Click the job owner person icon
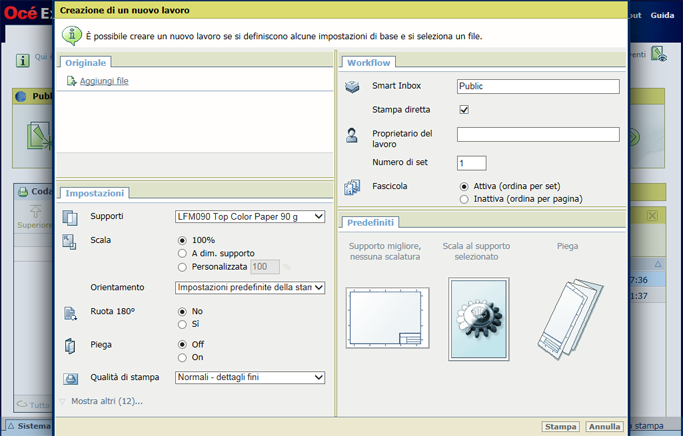The width and height of the screenshot is (683, 436). tap(352, 135)
